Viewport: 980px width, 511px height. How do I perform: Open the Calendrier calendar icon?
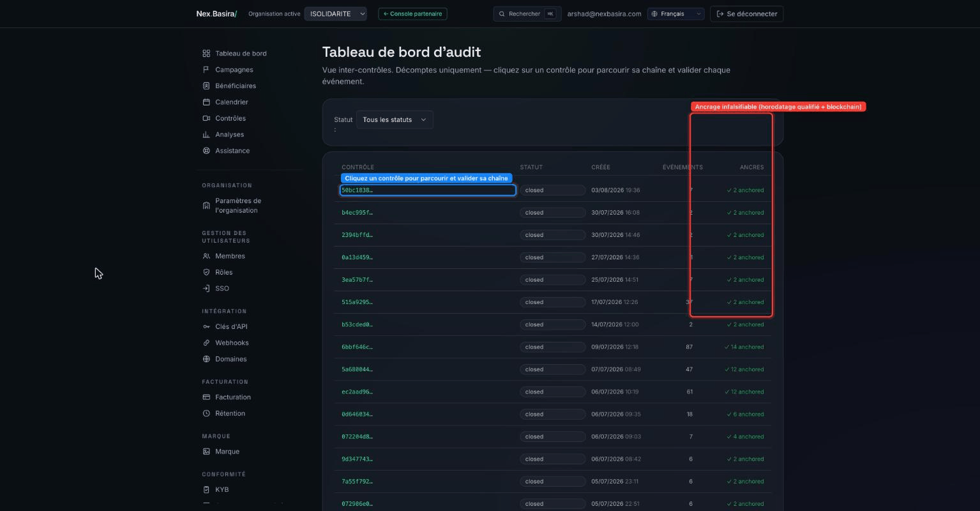206,102
